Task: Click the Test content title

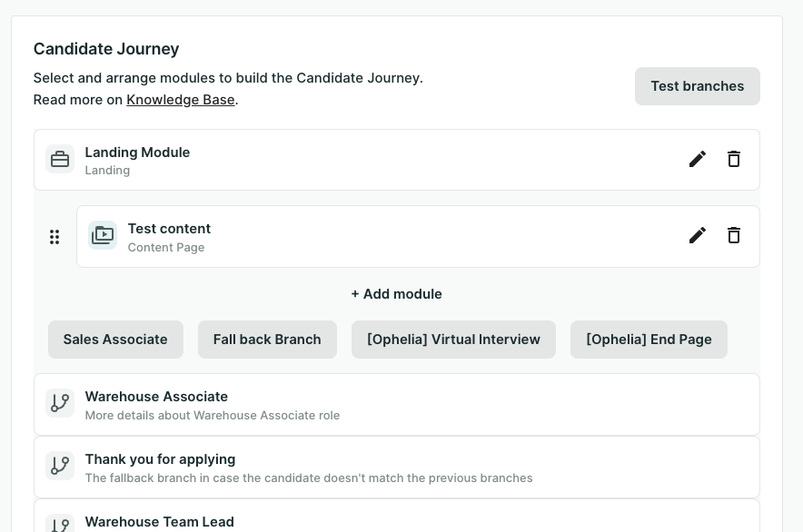Action: click(x=169, y=229)
